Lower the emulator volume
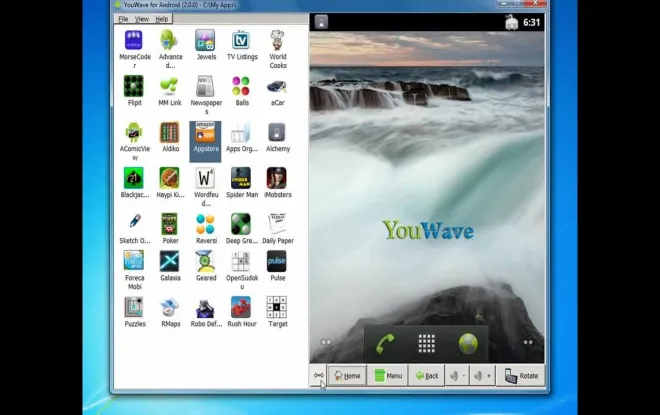This screenshot has width=660, height=415. [x=458, y=375]
